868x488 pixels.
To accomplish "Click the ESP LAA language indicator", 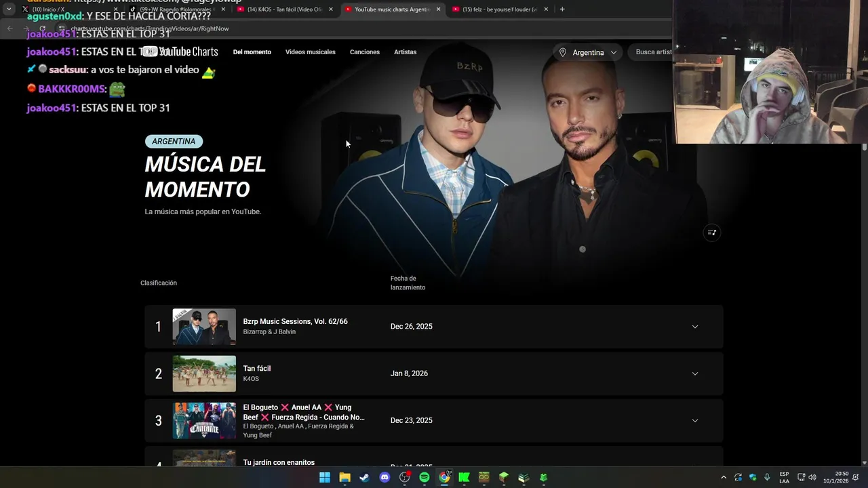I will tap(784, 477).
